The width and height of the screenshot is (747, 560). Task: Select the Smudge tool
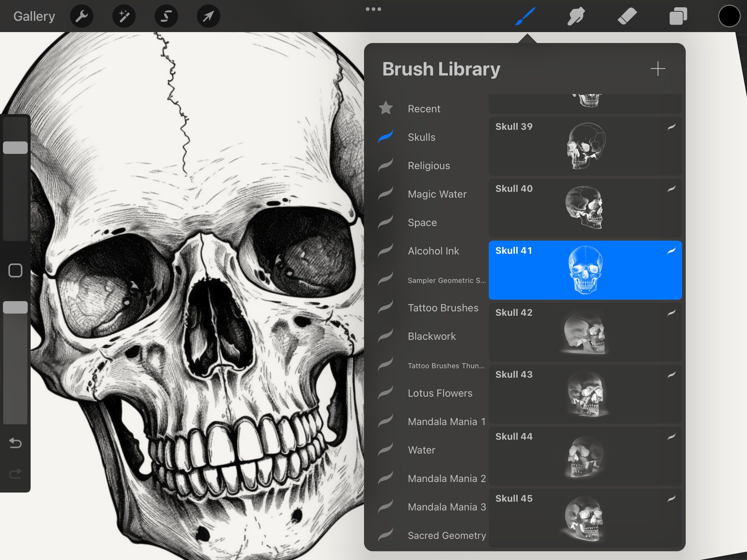[576, 16]
